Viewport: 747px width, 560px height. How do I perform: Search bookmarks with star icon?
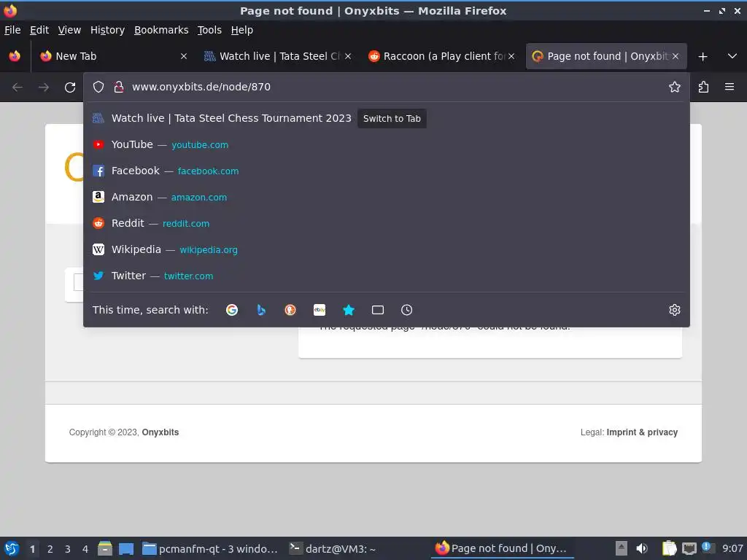coord(349,310)
